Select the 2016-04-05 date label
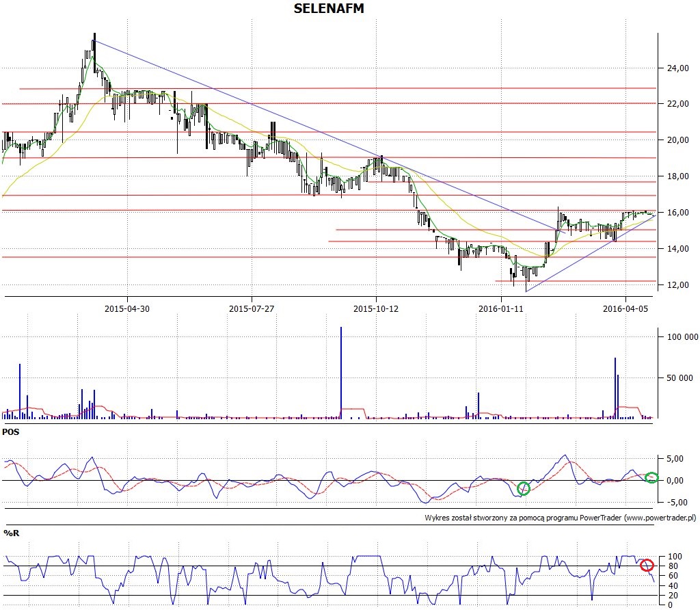The height and width of the screenshot is (610, 700). [625, 308]
